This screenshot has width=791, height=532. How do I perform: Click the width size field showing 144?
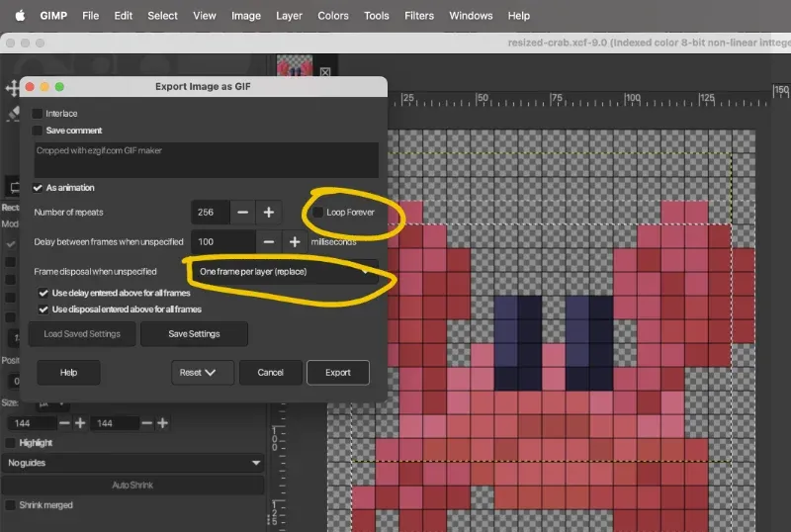[32, 423]
